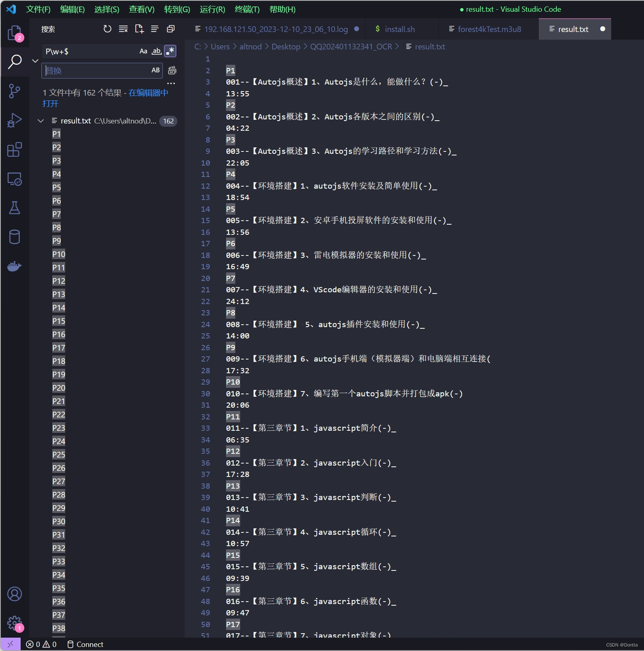Open the 终端(T) menu
644x651 pixels.
click(x=247, y=9)
